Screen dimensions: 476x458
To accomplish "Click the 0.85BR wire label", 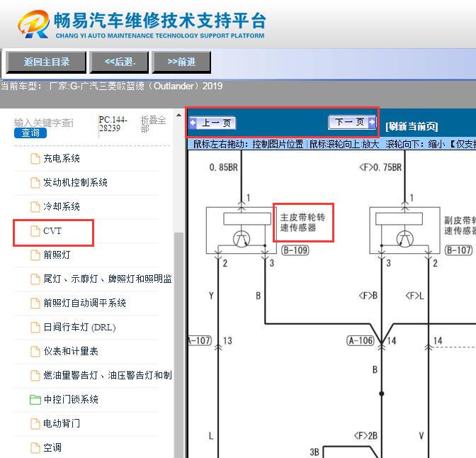I will (223, 167).
